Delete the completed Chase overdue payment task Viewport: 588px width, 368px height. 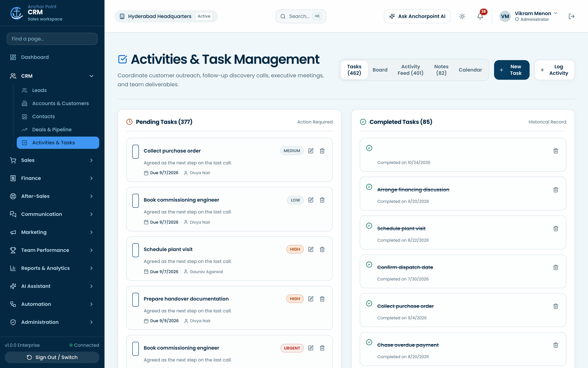[x=556, y=345]
